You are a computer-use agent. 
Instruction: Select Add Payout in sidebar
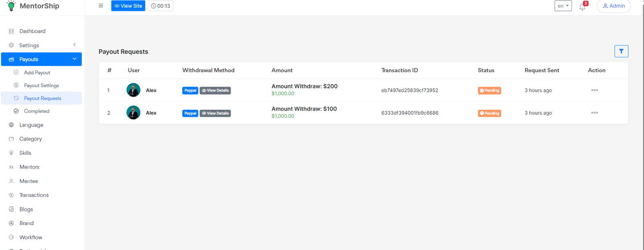[37, 73]
